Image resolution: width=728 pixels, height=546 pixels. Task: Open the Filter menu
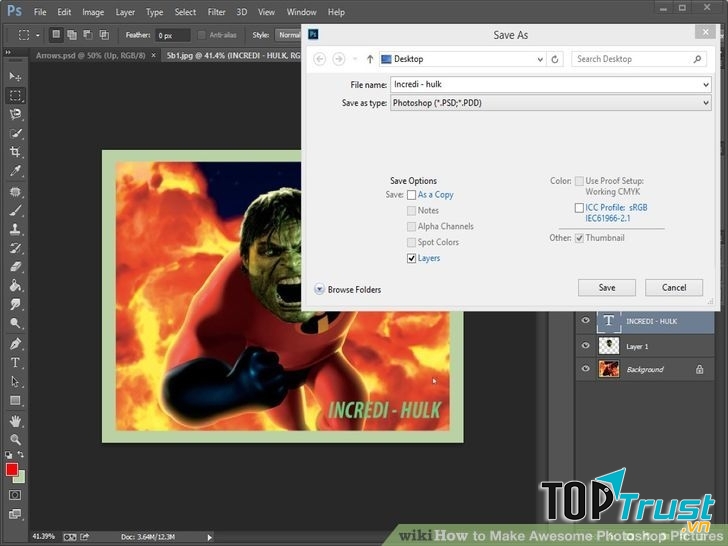tap(216, 12)
